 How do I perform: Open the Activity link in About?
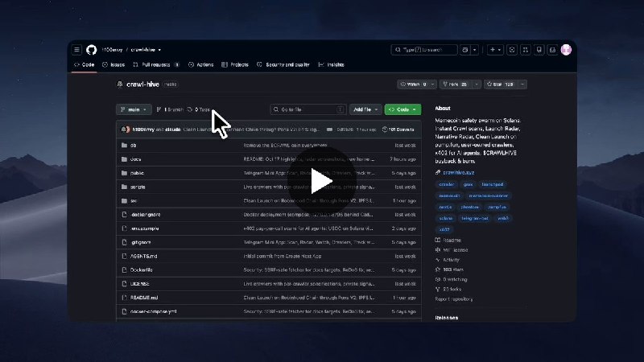[448, 260]
